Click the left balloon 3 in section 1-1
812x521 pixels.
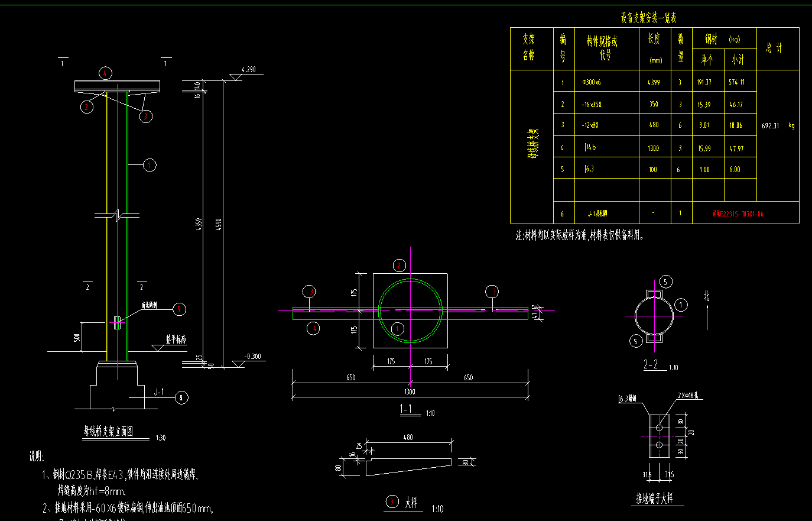pyautogui.click(x=310, y=291)
